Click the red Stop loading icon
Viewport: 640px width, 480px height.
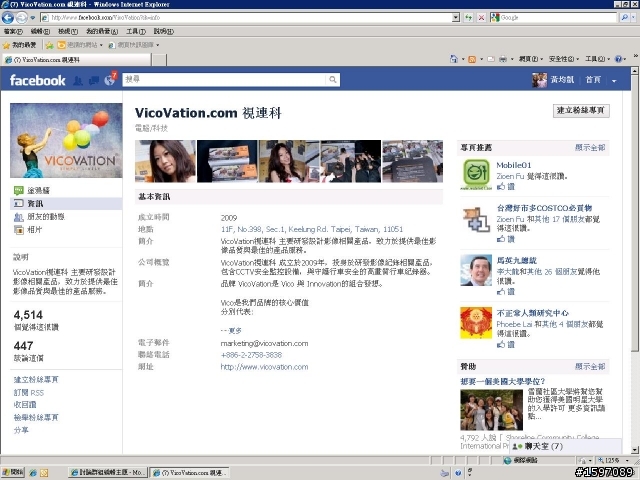pos(482,18)
